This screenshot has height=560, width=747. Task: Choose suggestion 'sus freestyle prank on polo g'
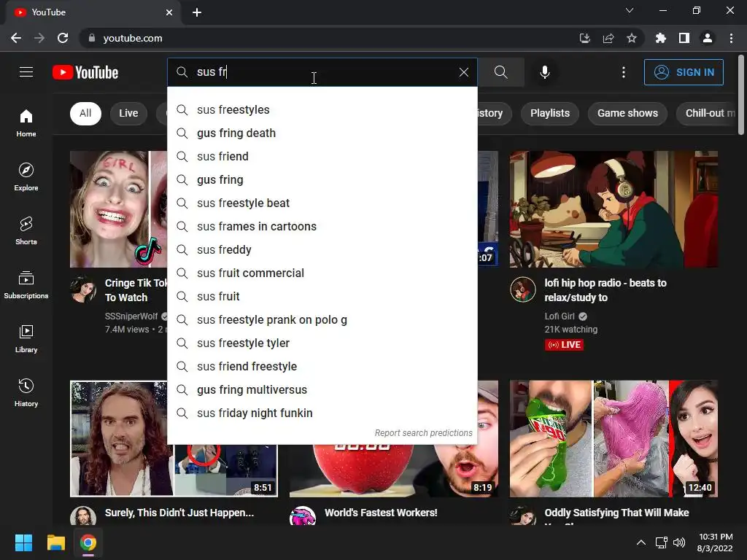point(322,320)
